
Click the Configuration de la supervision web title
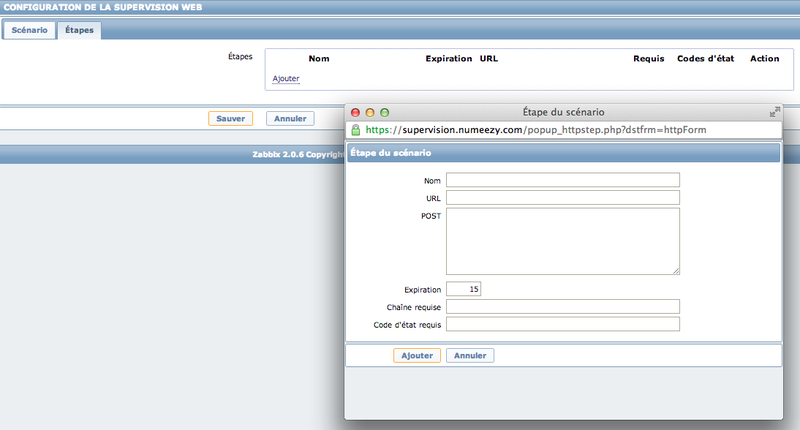(x=103, y=7)
